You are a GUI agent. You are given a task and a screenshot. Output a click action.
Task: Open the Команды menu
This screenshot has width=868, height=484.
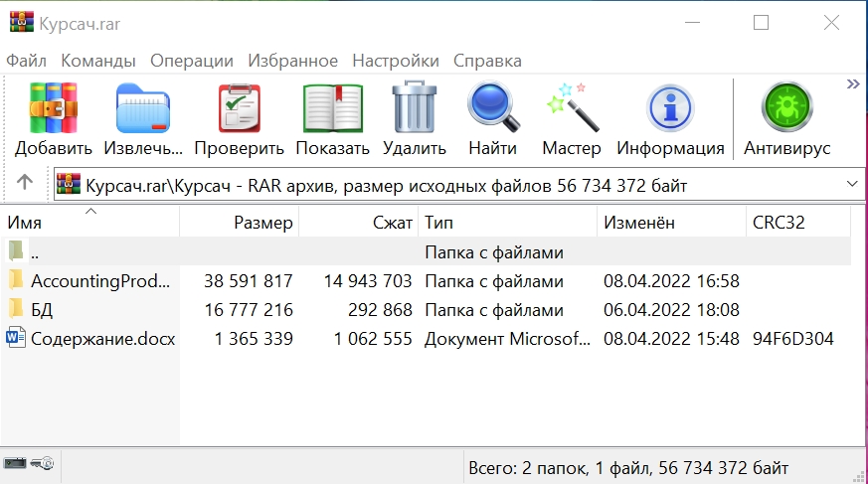coord(98,60)
